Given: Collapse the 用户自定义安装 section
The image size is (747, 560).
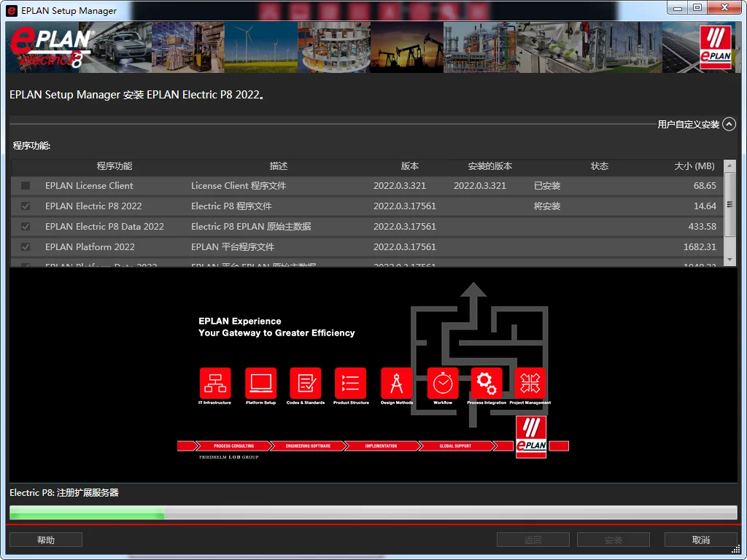Looking at the screenshot, I should point(729,125).
